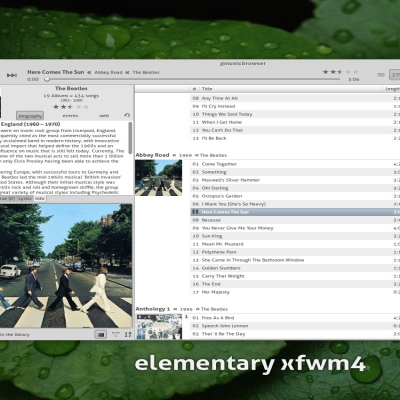The image size is (400, 400).
Task: Select the song That'll Be The Day
Action: coord(295,334)
